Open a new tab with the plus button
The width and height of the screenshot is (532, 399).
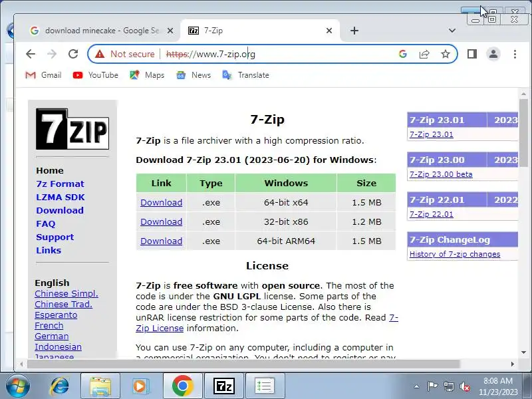354,31
